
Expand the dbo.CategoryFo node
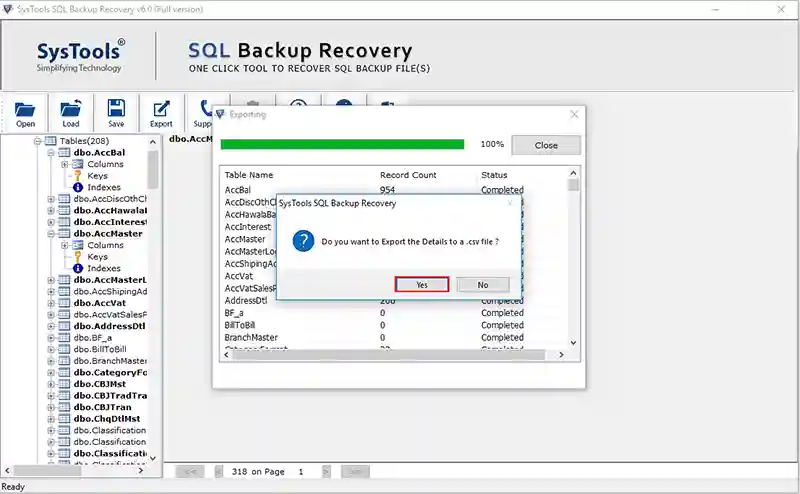51,373
